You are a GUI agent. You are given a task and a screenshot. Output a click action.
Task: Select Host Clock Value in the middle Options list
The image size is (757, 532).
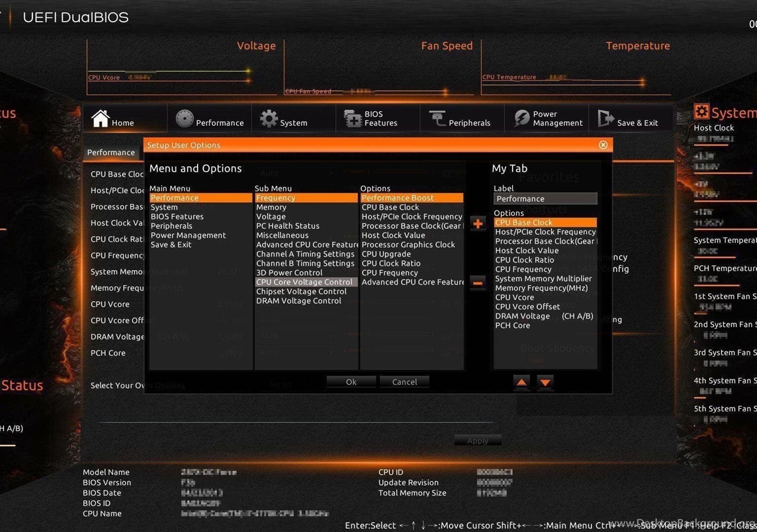tap(412, 235)
